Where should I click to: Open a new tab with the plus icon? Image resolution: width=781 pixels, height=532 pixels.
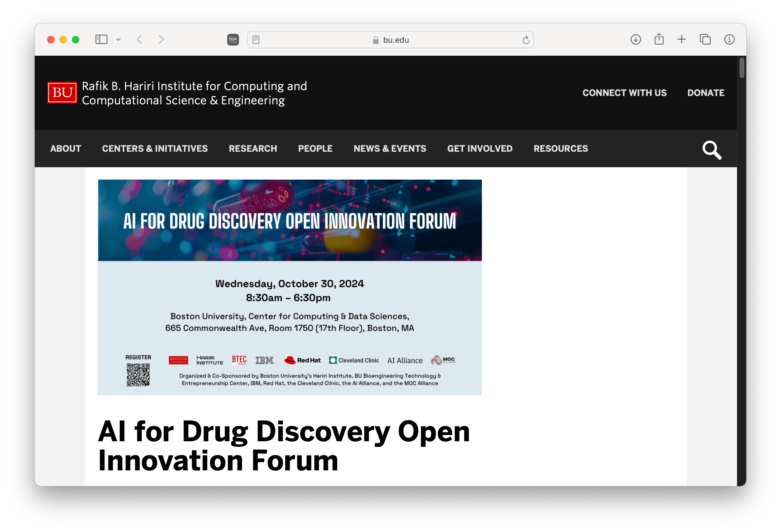click(682, 39)
